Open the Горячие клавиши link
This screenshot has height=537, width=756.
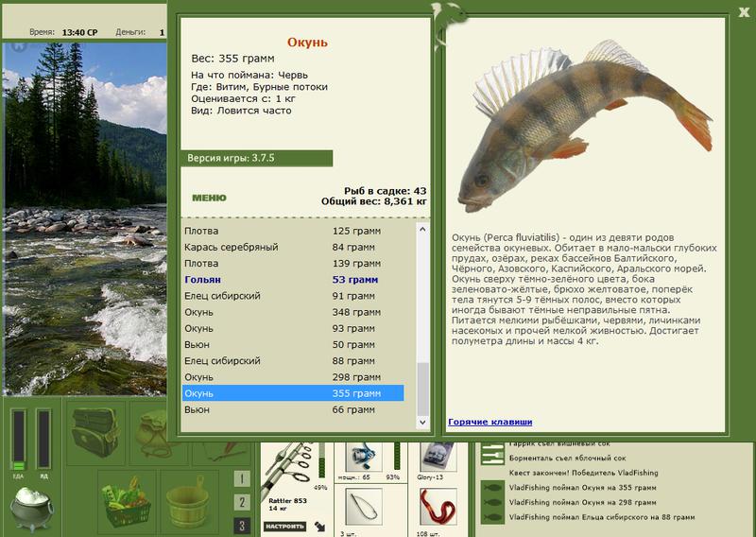490,422
